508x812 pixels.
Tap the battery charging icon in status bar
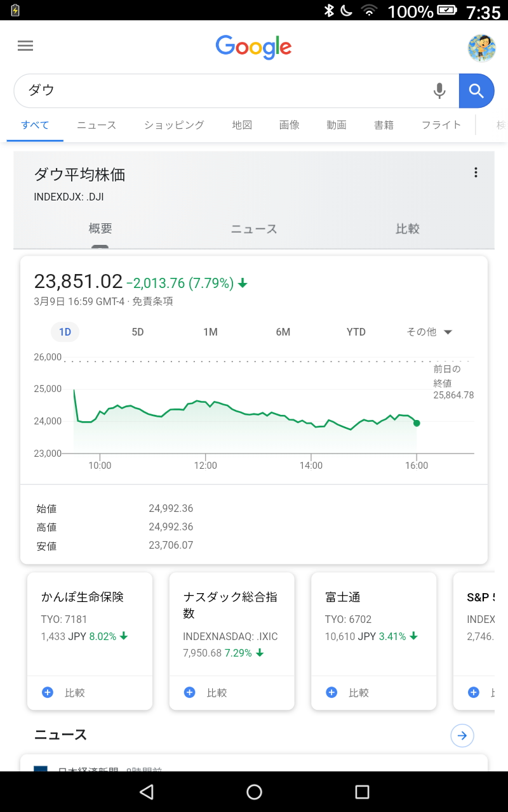[15, 10]
